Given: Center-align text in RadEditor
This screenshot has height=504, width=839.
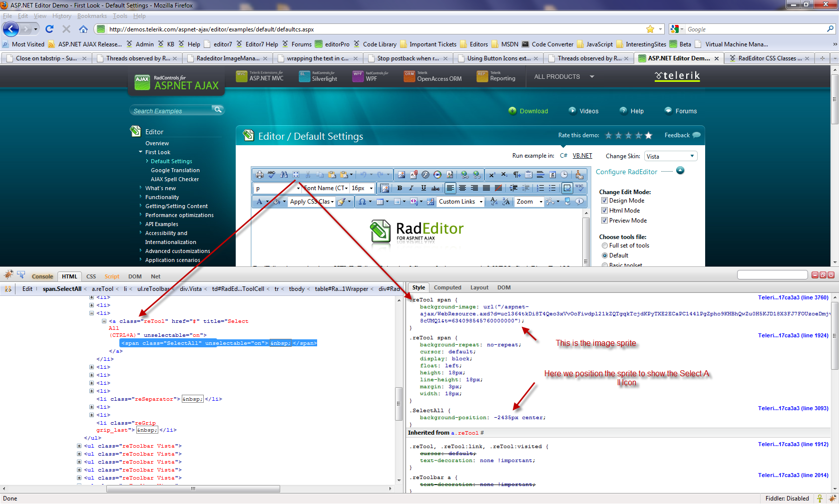Looking at the screenshot, I should coord(462,188).
